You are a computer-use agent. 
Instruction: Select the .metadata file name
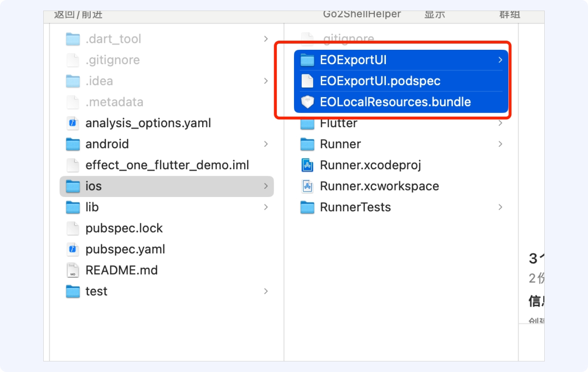click(x=114, y=102)
